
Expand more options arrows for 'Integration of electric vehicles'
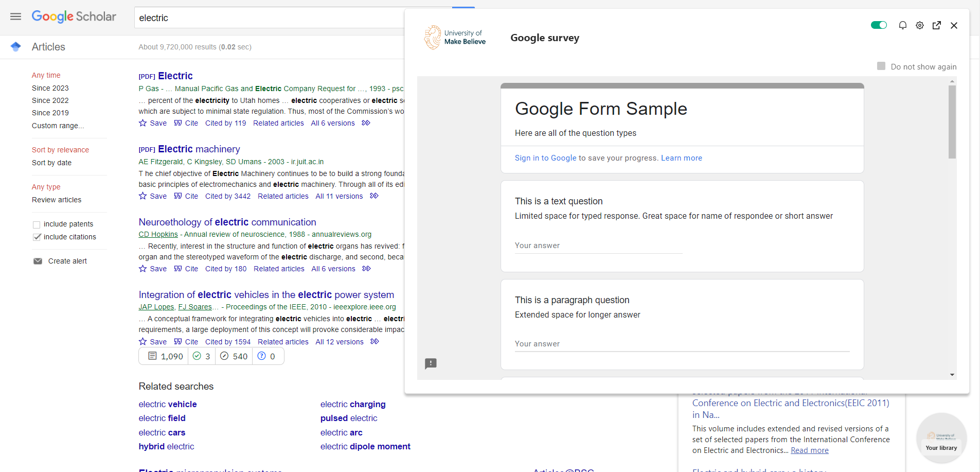coord(375,342)
